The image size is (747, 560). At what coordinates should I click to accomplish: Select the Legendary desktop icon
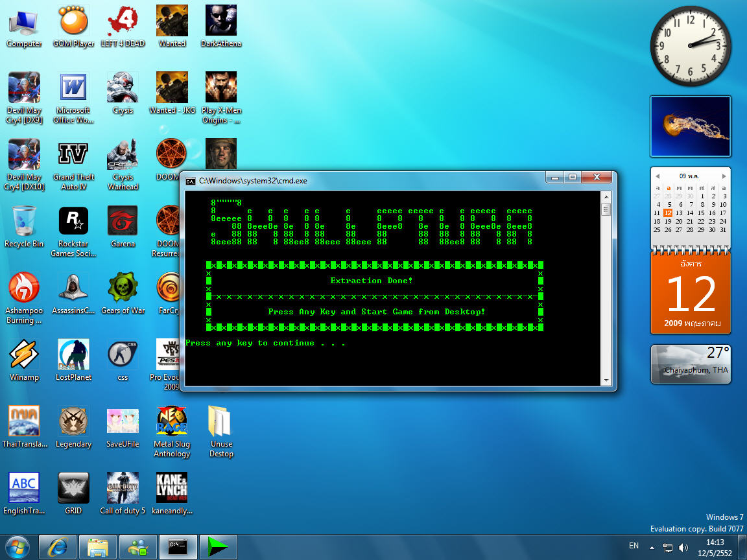[73, 427]
